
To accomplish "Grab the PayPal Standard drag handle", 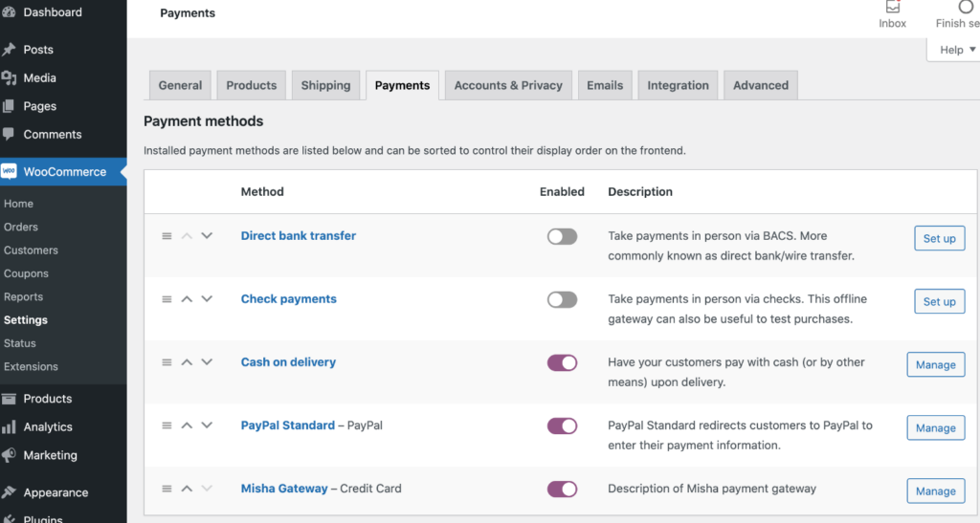I will (167, 425).
